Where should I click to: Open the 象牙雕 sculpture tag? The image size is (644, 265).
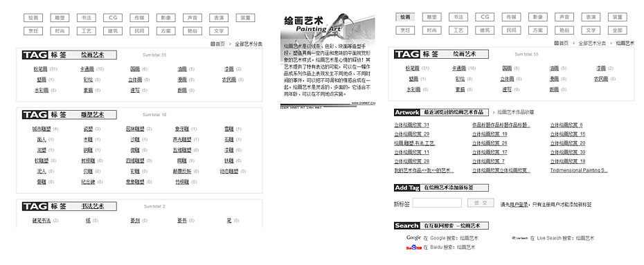pos(181,129)
